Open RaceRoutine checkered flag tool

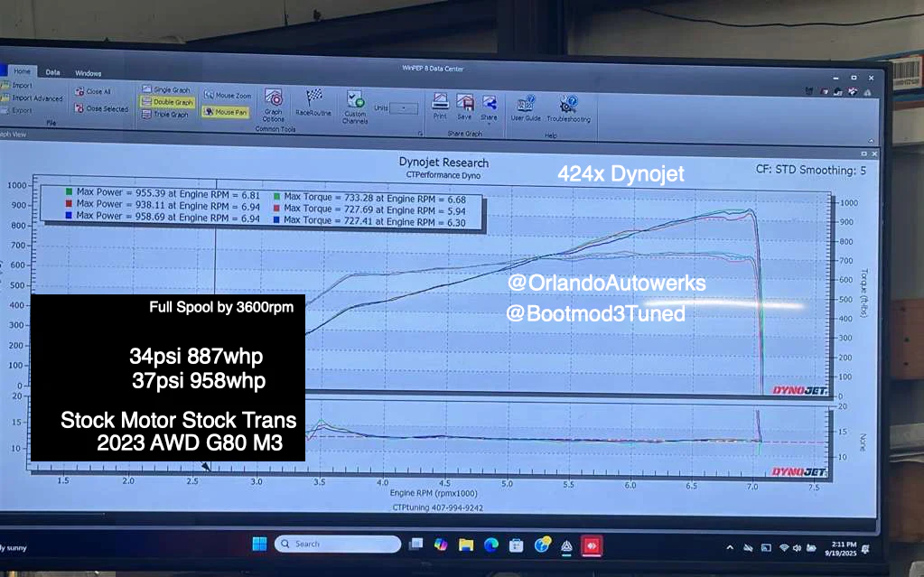coord(313,103)
